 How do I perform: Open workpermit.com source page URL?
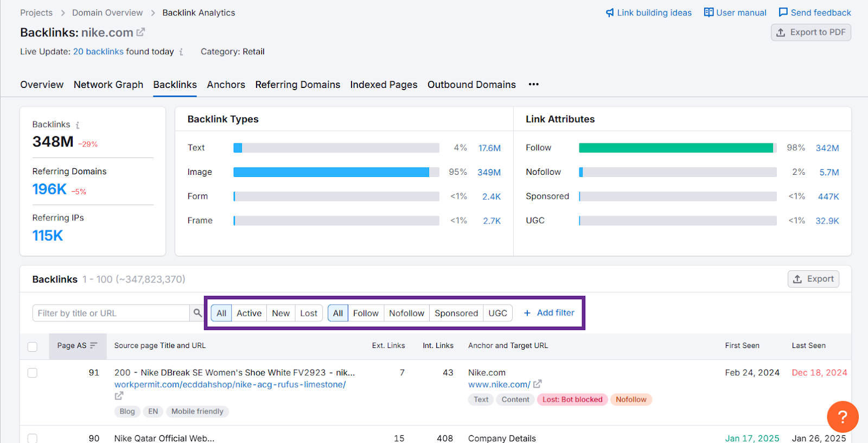[230, 384]
